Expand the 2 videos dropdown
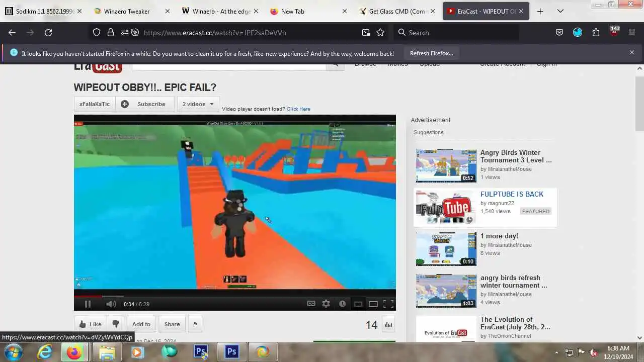The image size is (644, 362). [x=198, y=104]
